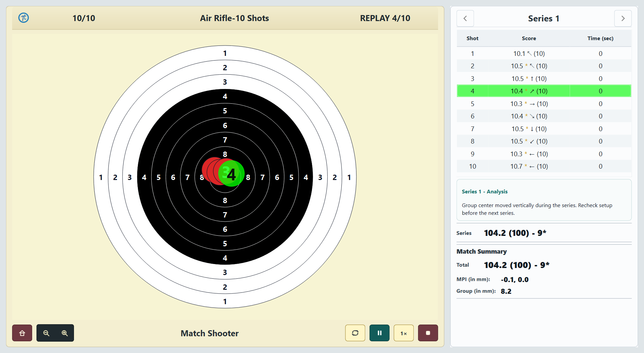This screenshot has width=644, height=353.
Task: Select shot 2 row in table
Action: point(544,66)
